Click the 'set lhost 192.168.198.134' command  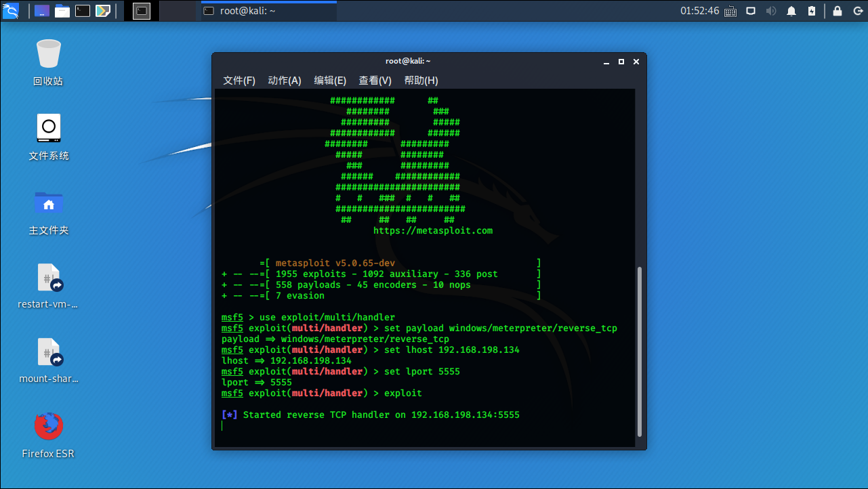[x=452, y=350]
